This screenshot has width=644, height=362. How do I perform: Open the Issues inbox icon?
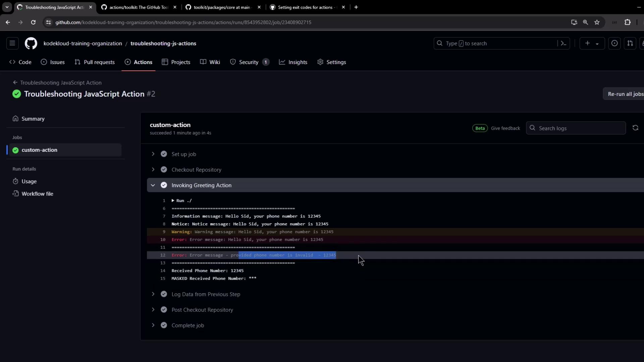[614, 44]
